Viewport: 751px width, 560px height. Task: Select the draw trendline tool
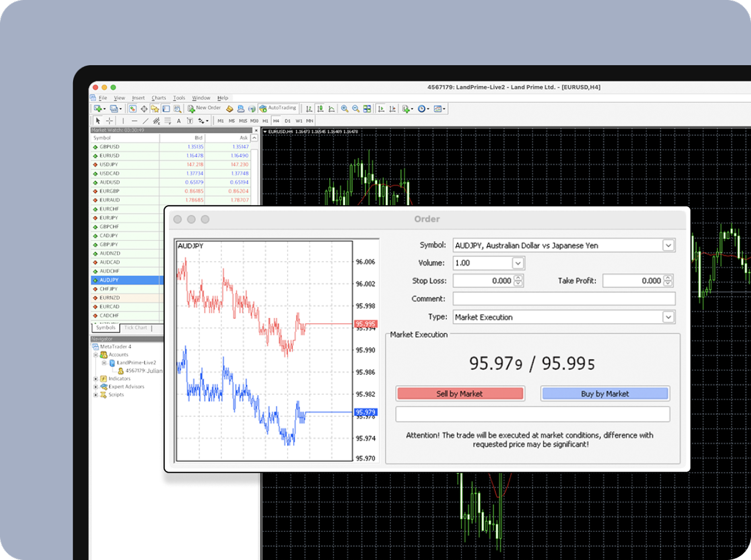pyautogui.click(x=145, y=121)
